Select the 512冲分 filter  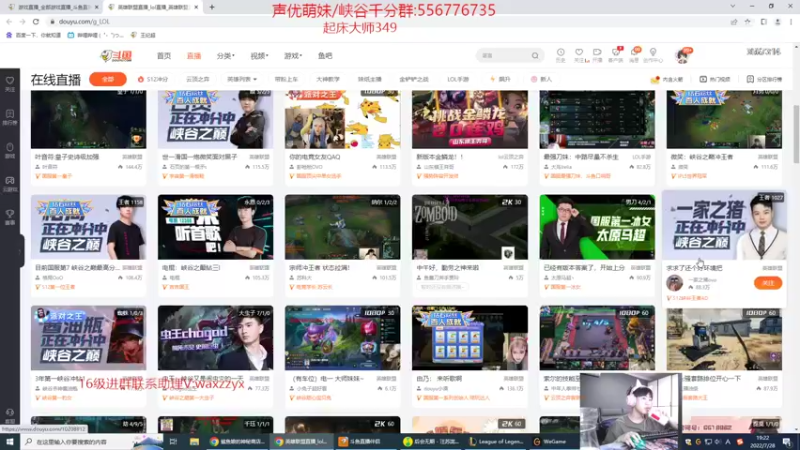pos(153,79)
